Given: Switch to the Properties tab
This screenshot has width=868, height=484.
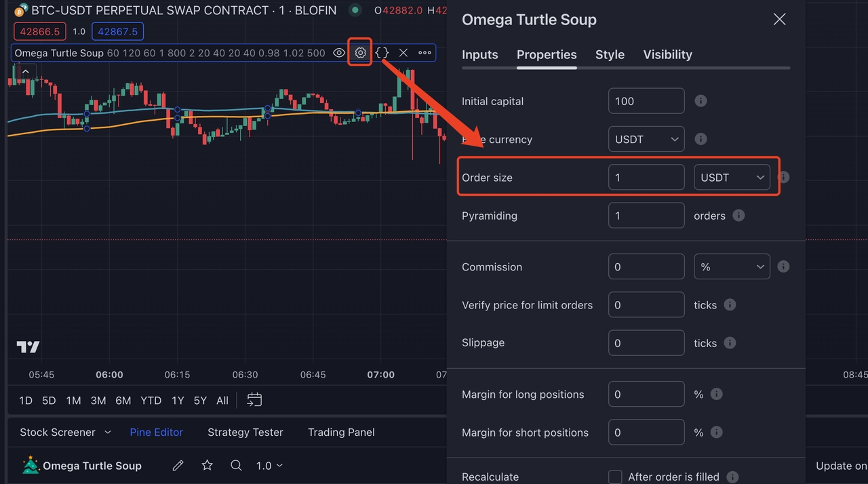Looking at the screenshot, I should (547, 55).
